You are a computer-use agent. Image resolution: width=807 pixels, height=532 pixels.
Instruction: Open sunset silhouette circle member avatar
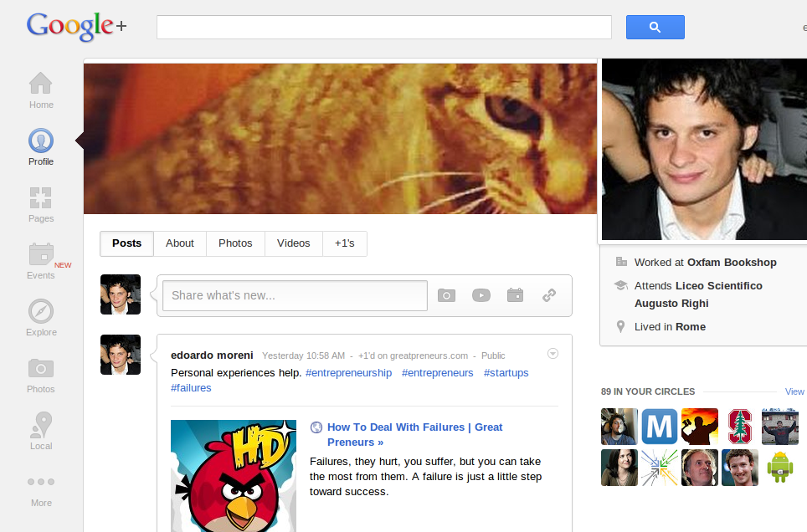pyautogui.click(x=700, y=427)
